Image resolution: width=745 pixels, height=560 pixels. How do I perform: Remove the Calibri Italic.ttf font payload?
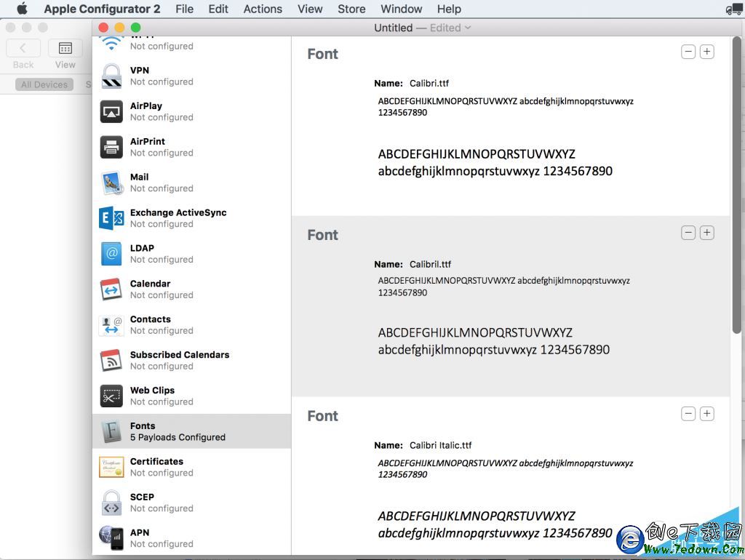tap(688, 414)
